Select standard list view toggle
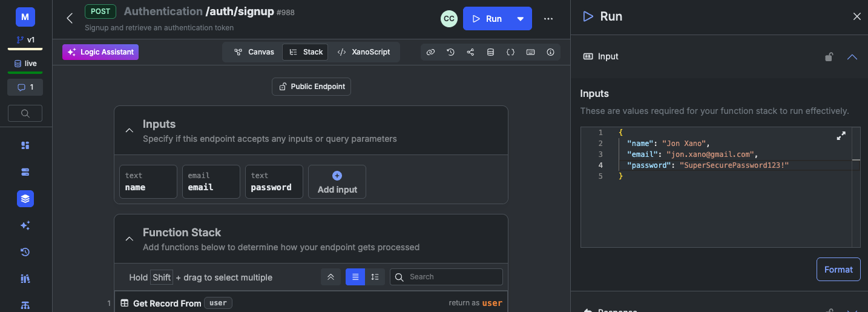The width and height of the screenshot is (868, 312). point(355,277)
